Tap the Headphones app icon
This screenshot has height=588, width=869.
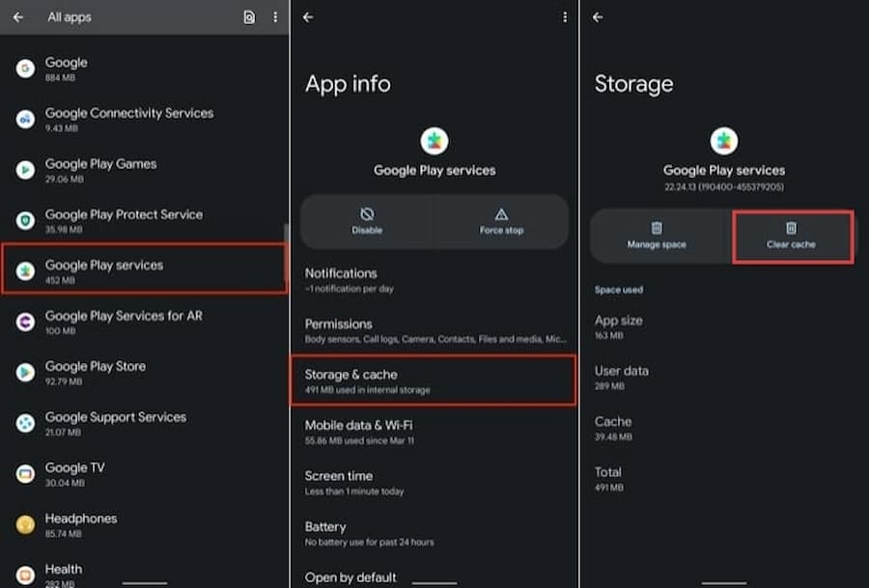click(25, 524)
